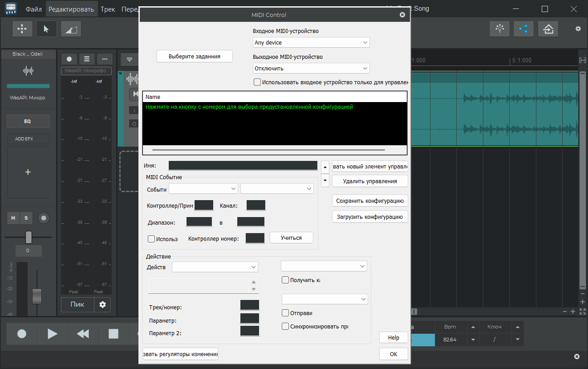The image size is (588, 369).
Task: Select the move tool with four arrows
Action: click(22, 29)
